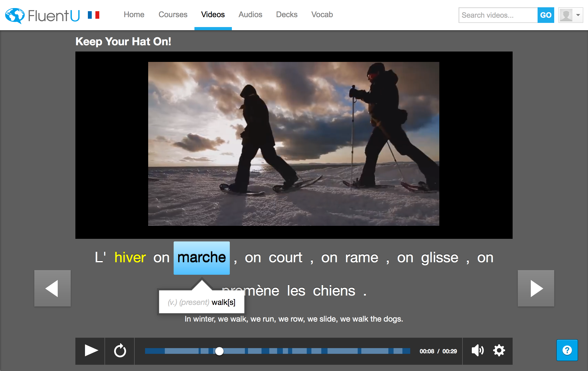This screenshot has width=588, height=371.
Task: Open the Audios section
Action: (x=250, y=15)
